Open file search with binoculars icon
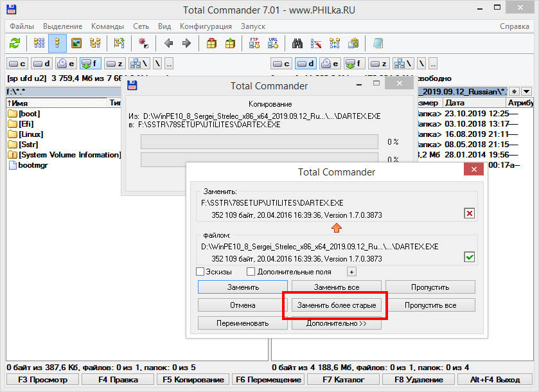 (x=297, y=43)
